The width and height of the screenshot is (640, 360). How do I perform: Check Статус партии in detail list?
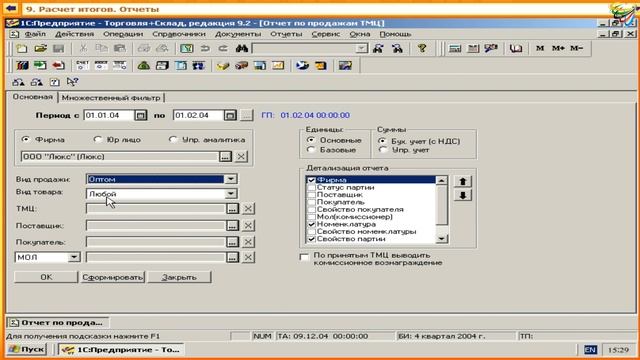click(x=311, y=187)
